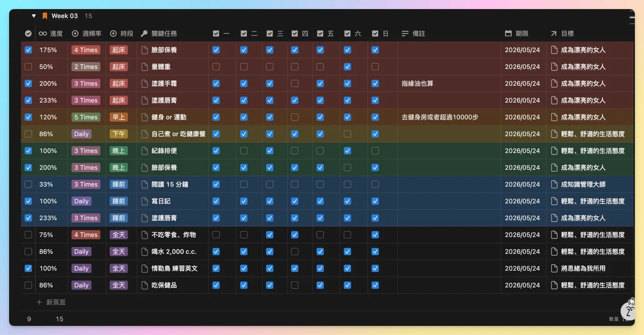
Task: Check Thursday box for 喝水 2,000 c.c.
Action: coord(295,252)
